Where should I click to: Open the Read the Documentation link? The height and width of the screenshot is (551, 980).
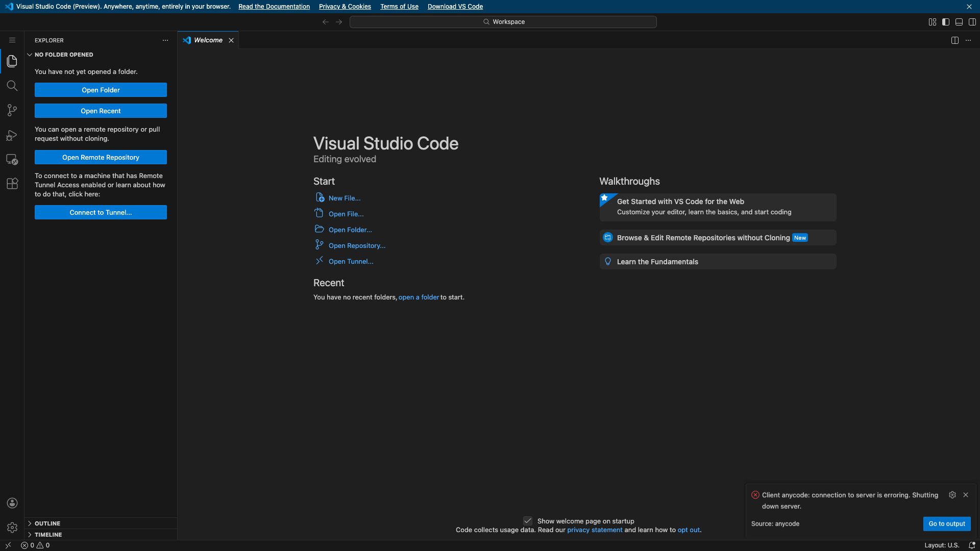click(x=274, y=7)
